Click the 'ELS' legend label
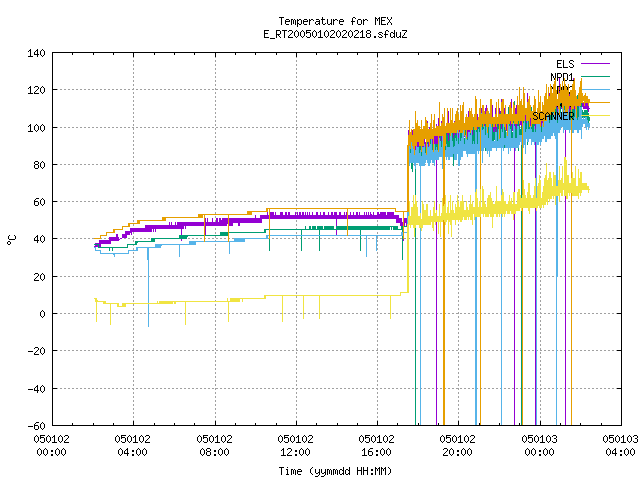The height and width of the screenshot is (480, 640). click(565, 64)
